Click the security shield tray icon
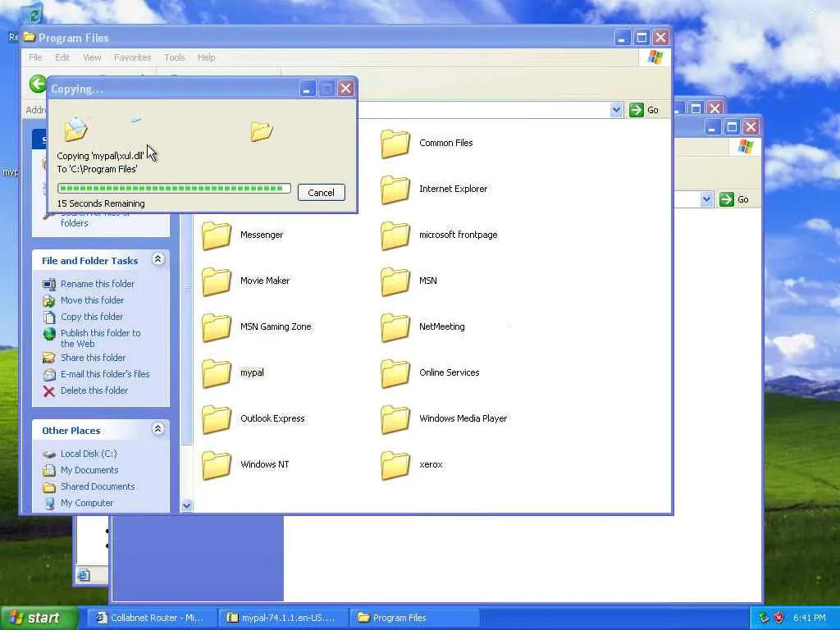840x630 pixels. tap(779, 618)
